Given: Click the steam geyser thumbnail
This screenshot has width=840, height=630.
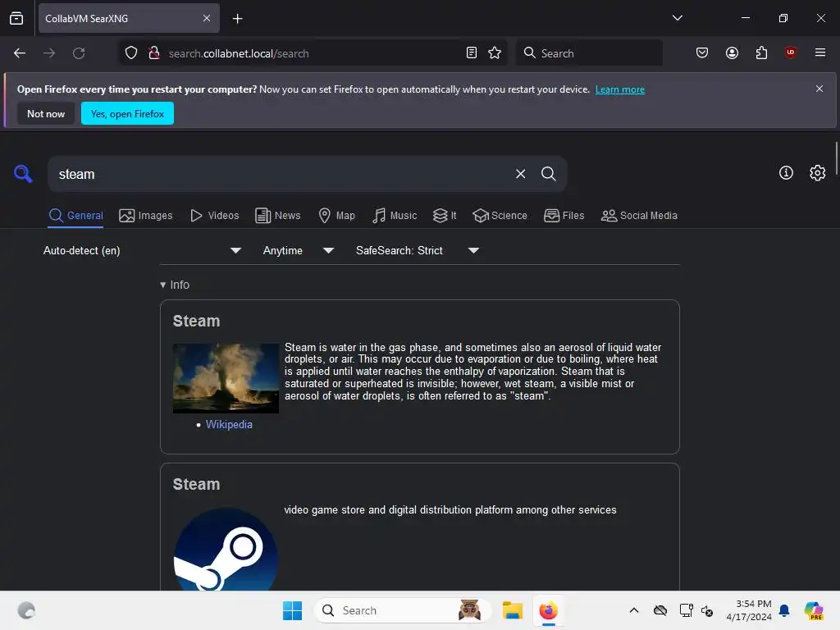Looking at the screenshot, I should point(226,378).
